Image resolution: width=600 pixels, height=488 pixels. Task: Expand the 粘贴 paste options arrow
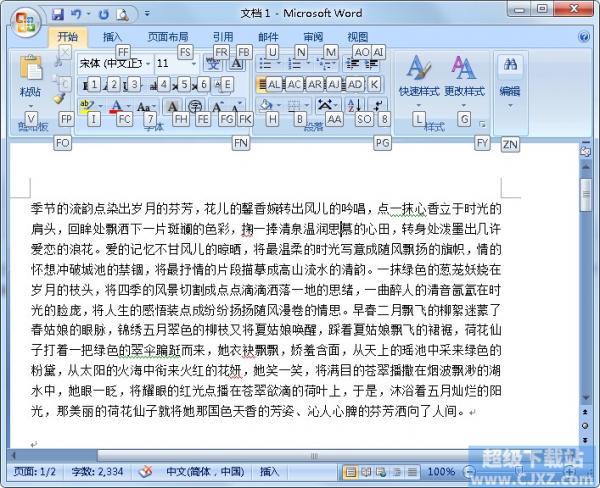pos(31,105)
